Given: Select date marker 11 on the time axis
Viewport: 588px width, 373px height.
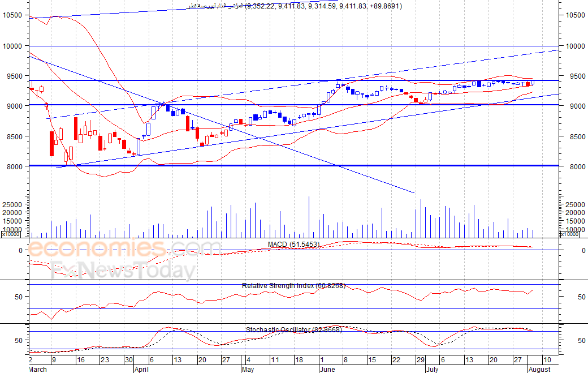Looking at the screenshot, I should 275,360.
